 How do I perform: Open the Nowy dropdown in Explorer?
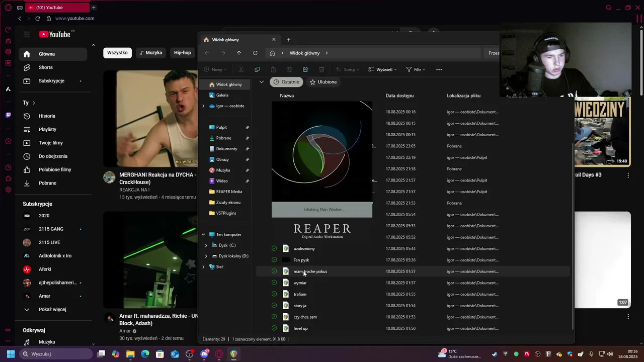tap(215, 69)
